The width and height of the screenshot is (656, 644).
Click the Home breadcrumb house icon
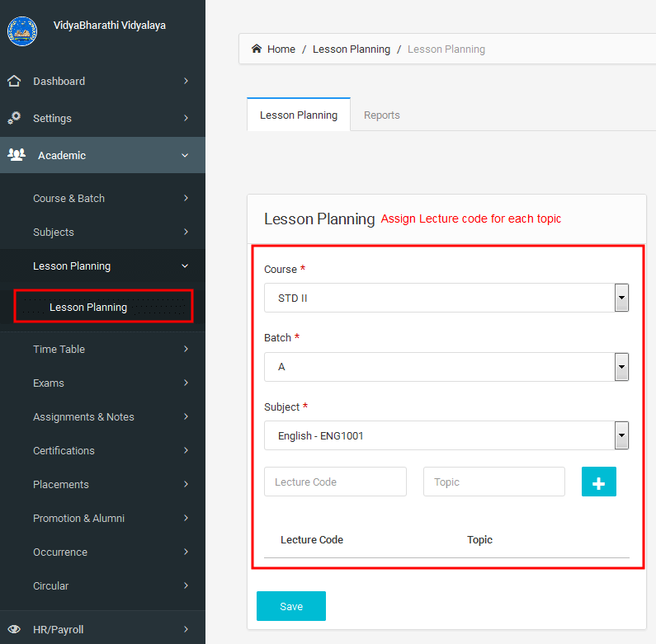pos(257,49)
